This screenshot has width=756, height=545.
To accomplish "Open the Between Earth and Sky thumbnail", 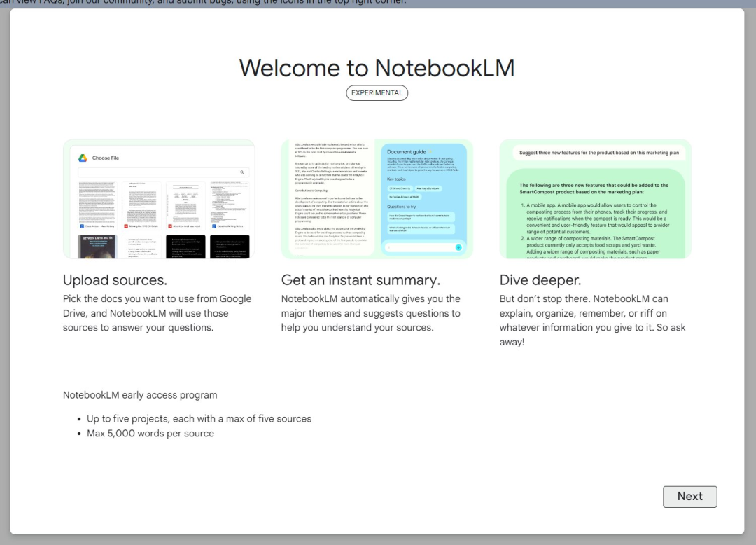I will click(x=97, y=247).
